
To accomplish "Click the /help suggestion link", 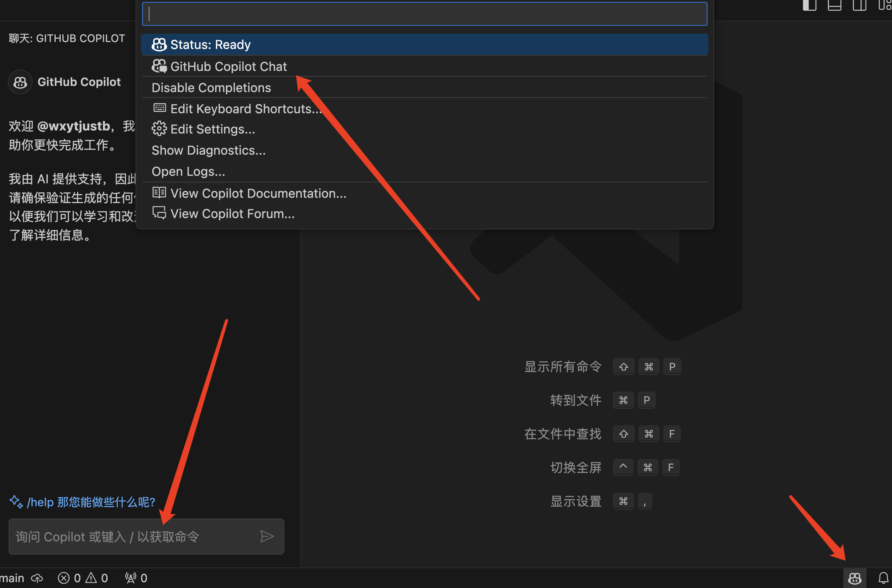I will [x=91, y=502].
